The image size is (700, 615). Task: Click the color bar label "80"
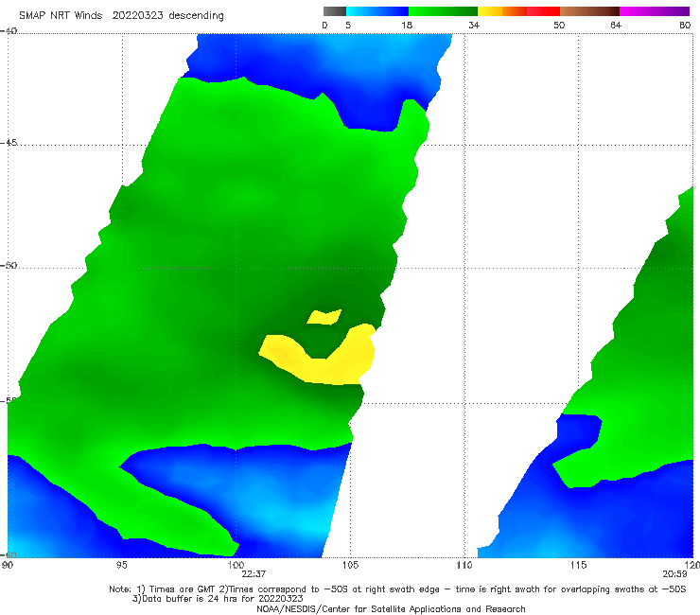coord(685,26)
